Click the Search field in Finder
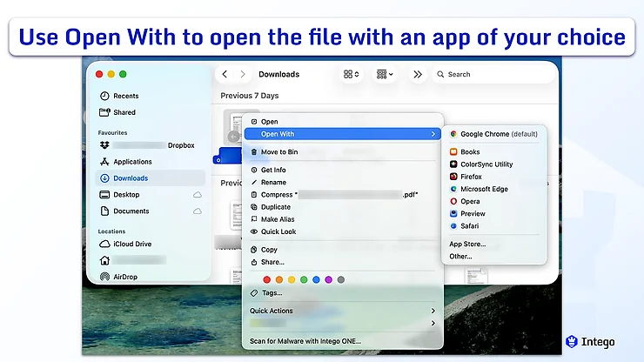The image size is (644, 362). [x=494, y=74]
